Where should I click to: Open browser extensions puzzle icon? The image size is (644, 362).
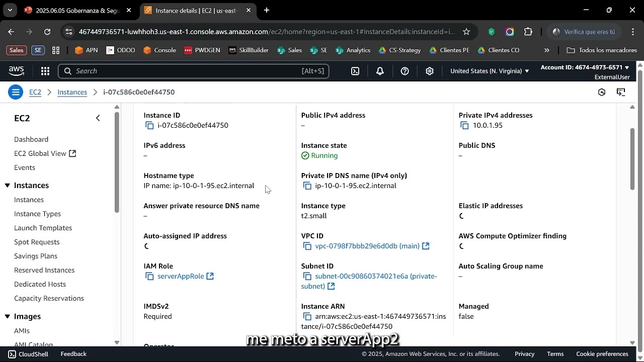coord(528,32)
